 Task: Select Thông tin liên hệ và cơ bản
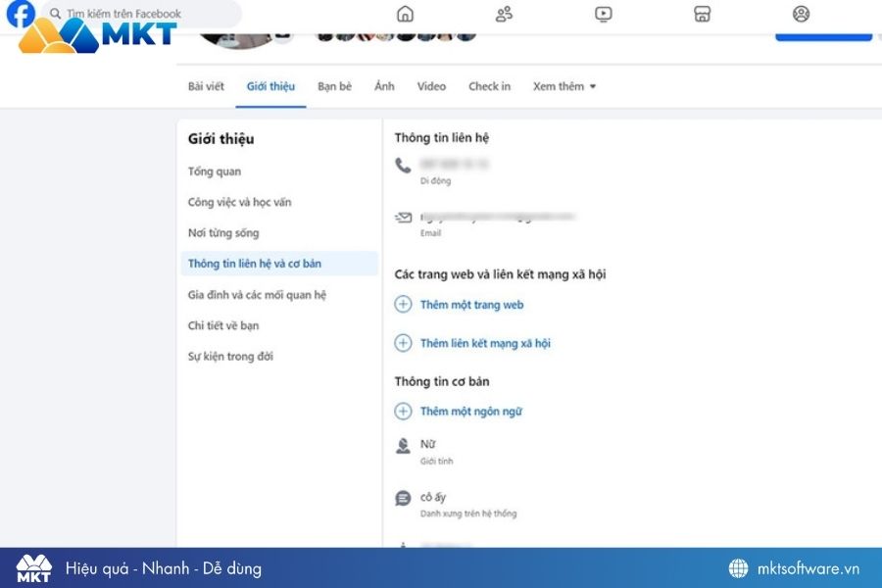coord(279,264)
